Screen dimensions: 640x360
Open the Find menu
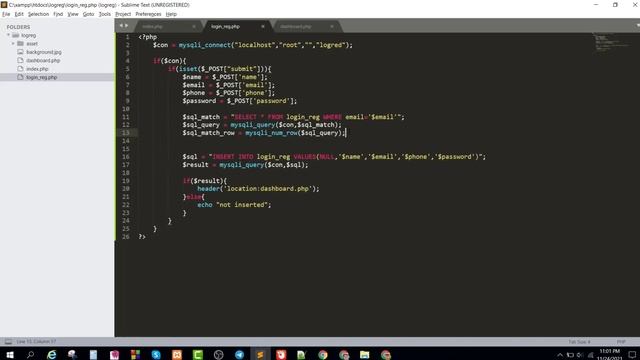click(x=58, y=14)
